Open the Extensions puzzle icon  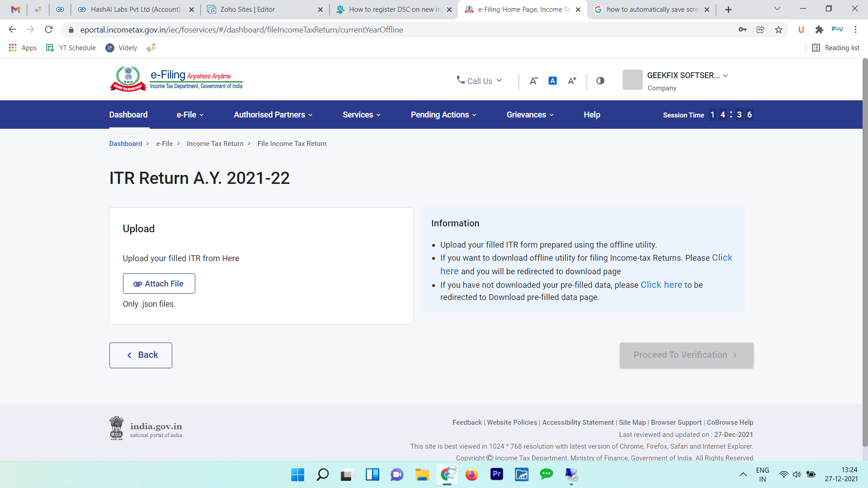(x=819, y=29)
